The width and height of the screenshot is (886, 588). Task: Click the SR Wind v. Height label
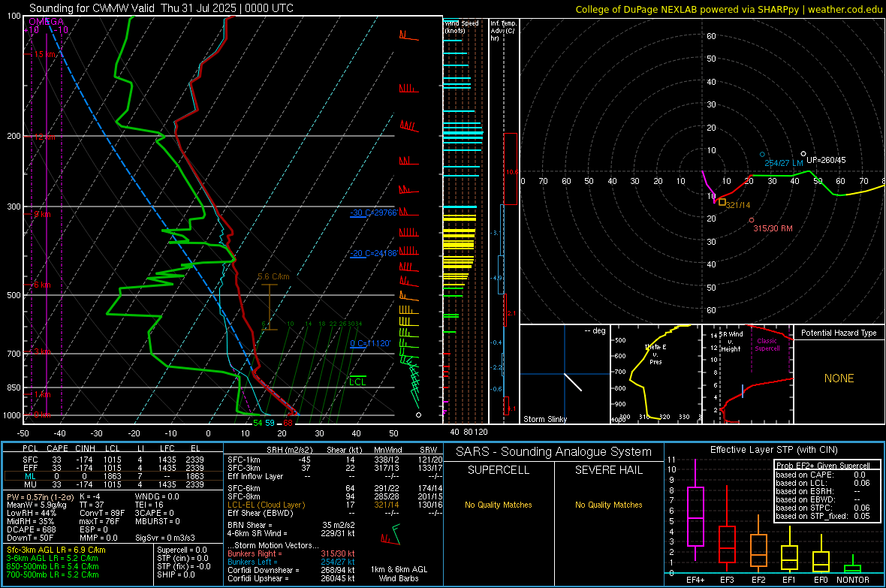tap(731, 342)
